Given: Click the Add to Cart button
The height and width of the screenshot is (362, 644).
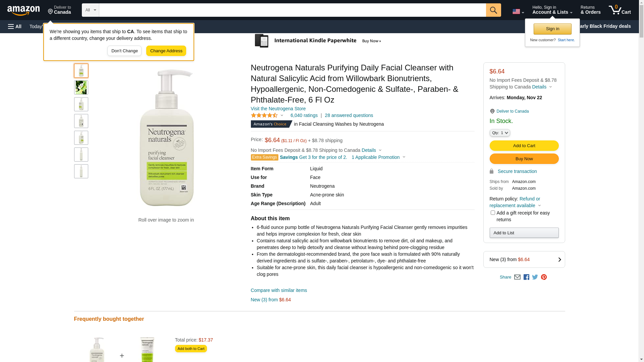Looking at the screenshot, I should click(524, 146).
